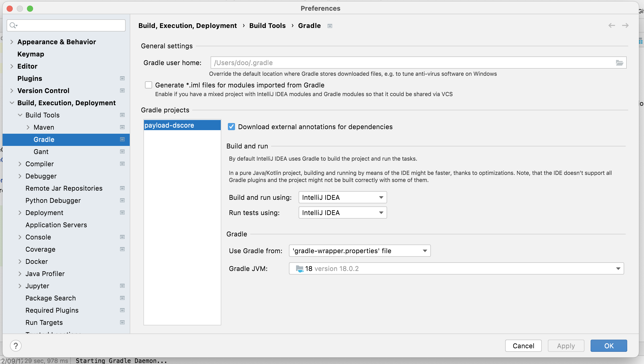
Task: Expand the Debugger node
Action: (20, 176)
